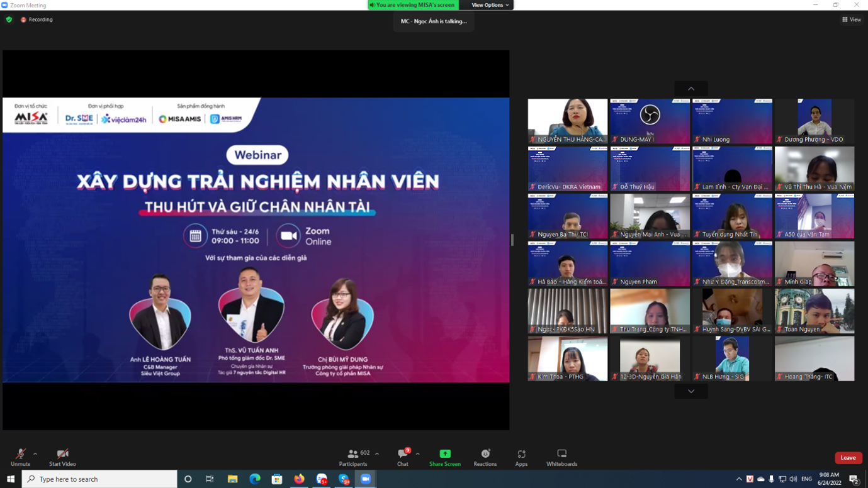
Task: Click the shared Webinar slide area
Action: [x=256, y=240]
